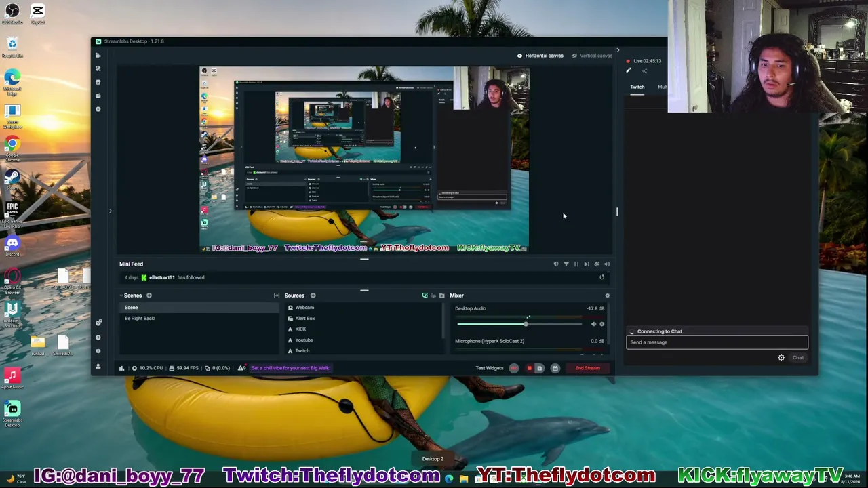This screenshot has height=488, width=868.
Task: Add a new source with plus icon
Action: click(x=313, y=296)
